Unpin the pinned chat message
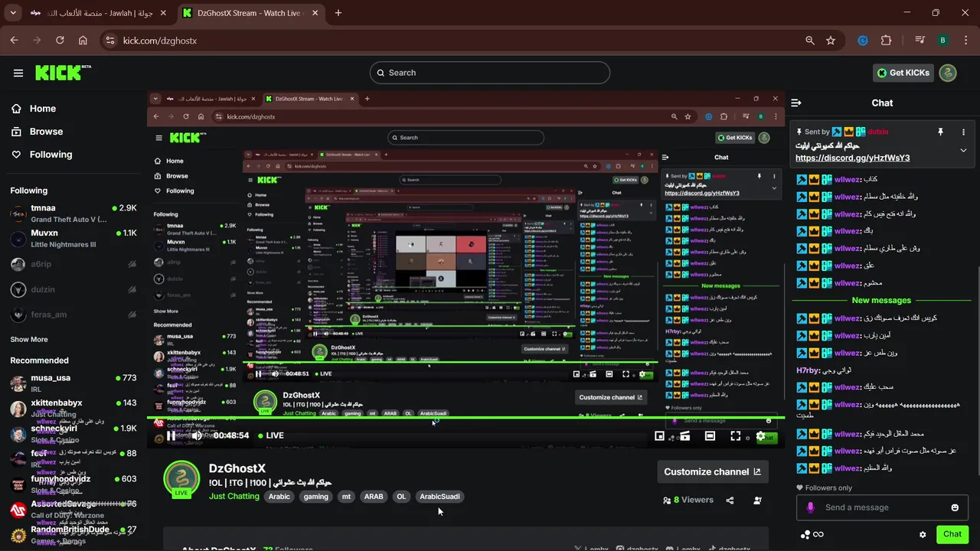Screen dimensions: 980x551 (x=941, y=132)
